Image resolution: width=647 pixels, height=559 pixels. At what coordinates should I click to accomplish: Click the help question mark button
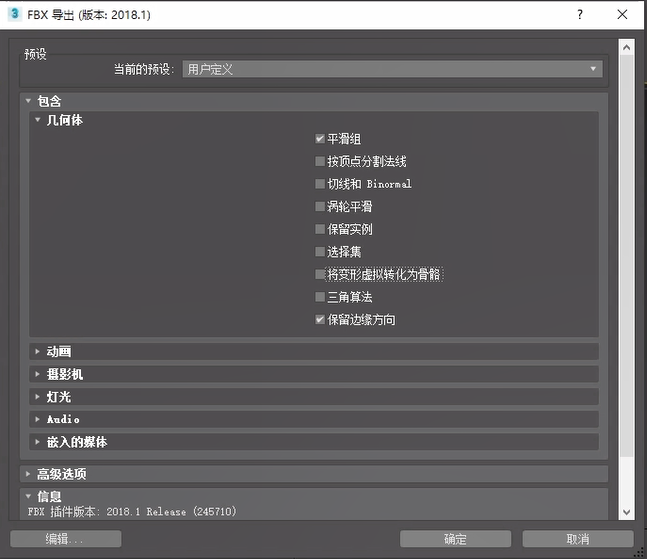tap(580, 15)
